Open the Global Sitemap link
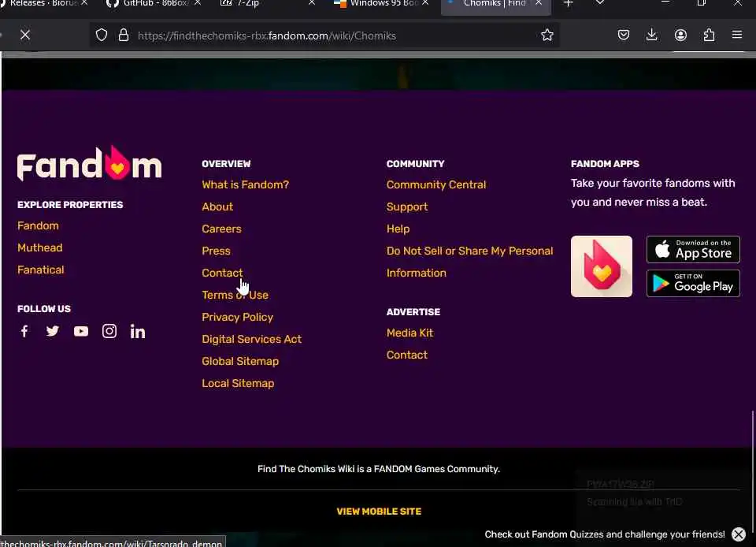 point(240,361)
